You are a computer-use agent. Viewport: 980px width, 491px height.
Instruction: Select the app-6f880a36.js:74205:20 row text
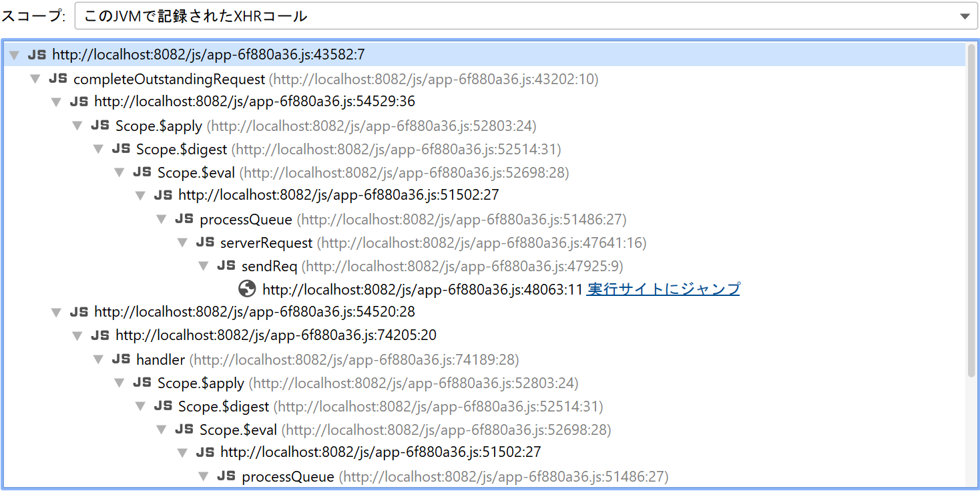[x=276, y=336]
